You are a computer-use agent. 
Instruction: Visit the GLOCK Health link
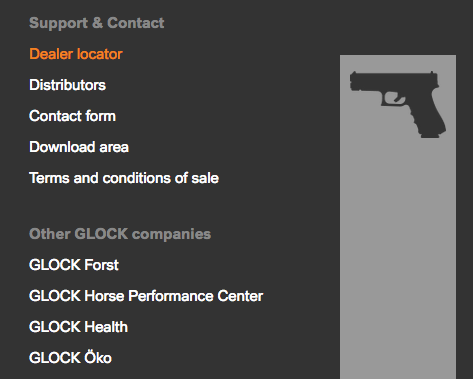78,327
